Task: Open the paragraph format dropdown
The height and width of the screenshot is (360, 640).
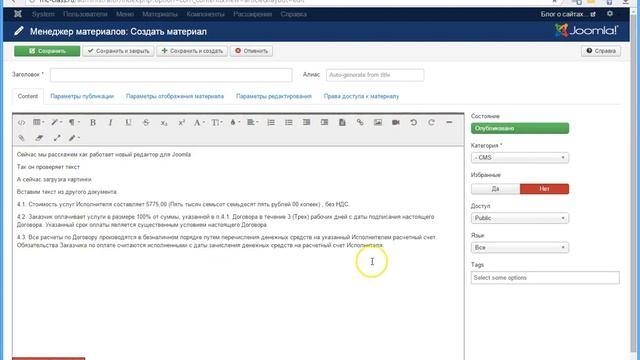Action: [74, 122]
